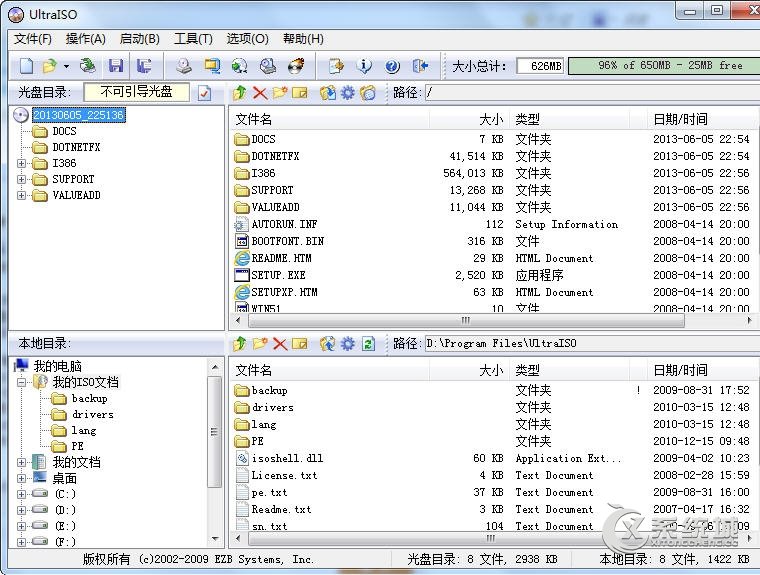The height and width of the screenshot is (575, 760).
Task: Open the 工具(T) menu
Action: pyautogui.click(x=193, y=39)
